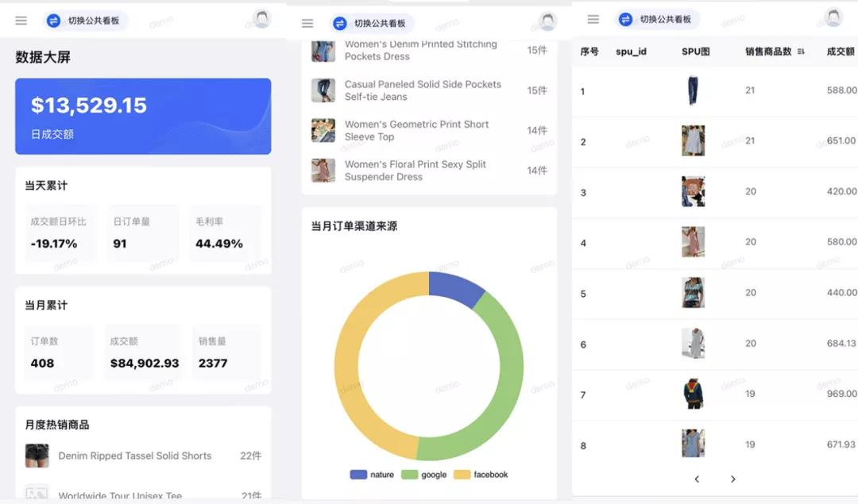Click 序号 column header

pyautogui.click(x=589, y=52)
